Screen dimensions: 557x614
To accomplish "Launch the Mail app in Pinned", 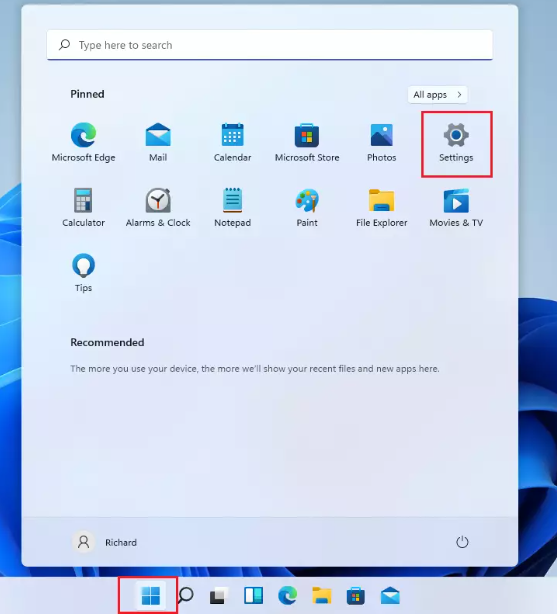I will (x=158, y=143).
